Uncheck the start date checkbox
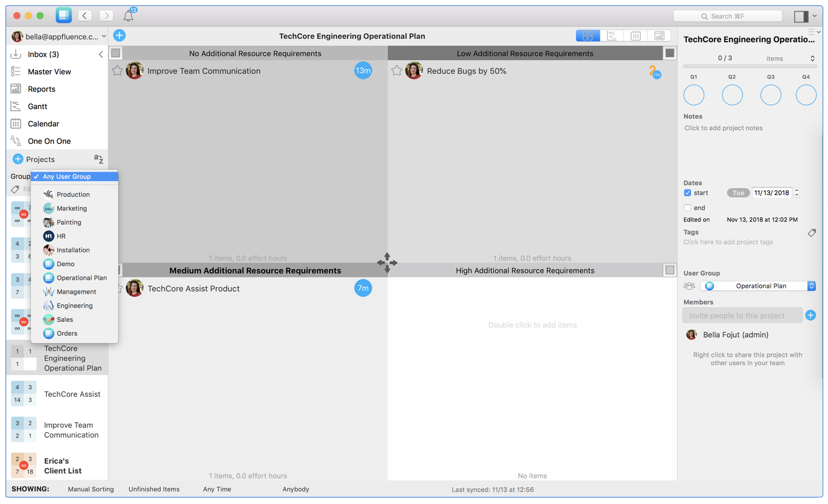Viewport: 828px width, 504px height. 687,193
